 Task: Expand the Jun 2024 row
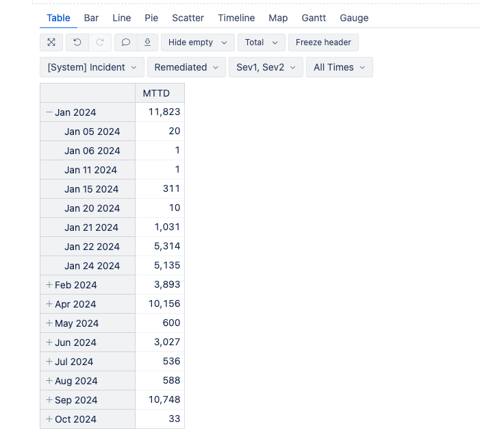pos(49,343)
